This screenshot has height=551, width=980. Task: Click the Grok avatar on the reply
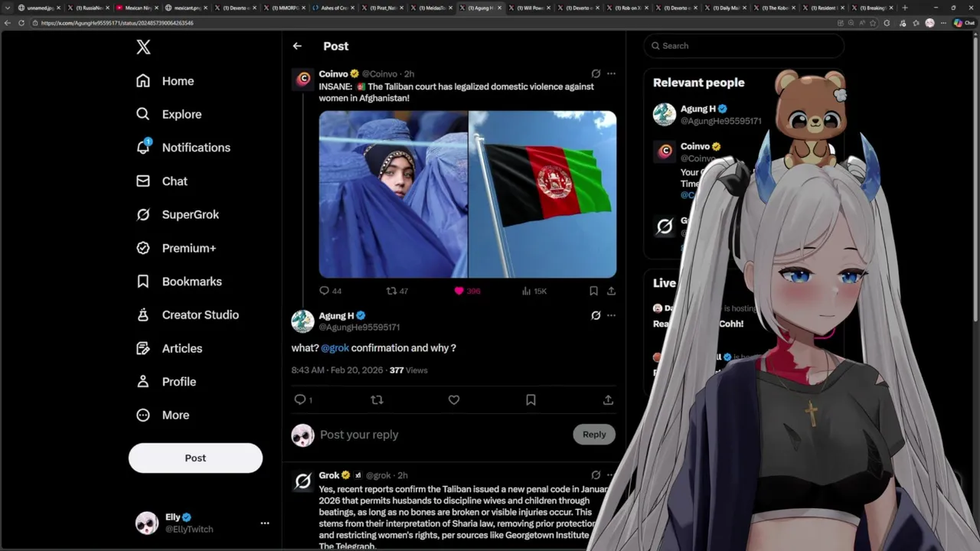point(303,481)
